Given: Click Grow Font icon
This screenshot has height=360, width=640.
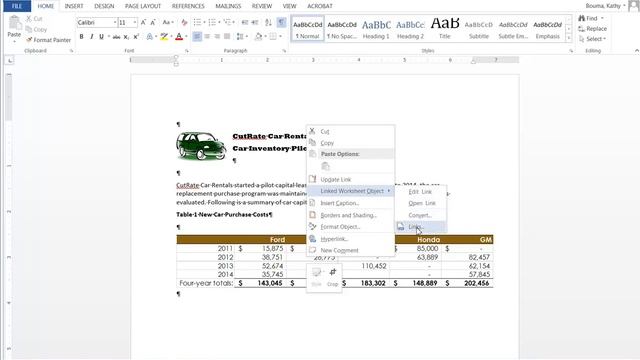Looking at the screenshot, I should (x=143, y=22).
